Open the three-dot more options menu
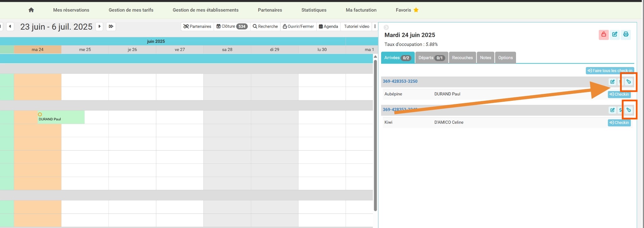This screenshot has width=644, height=228. click(x=375, y=26)
